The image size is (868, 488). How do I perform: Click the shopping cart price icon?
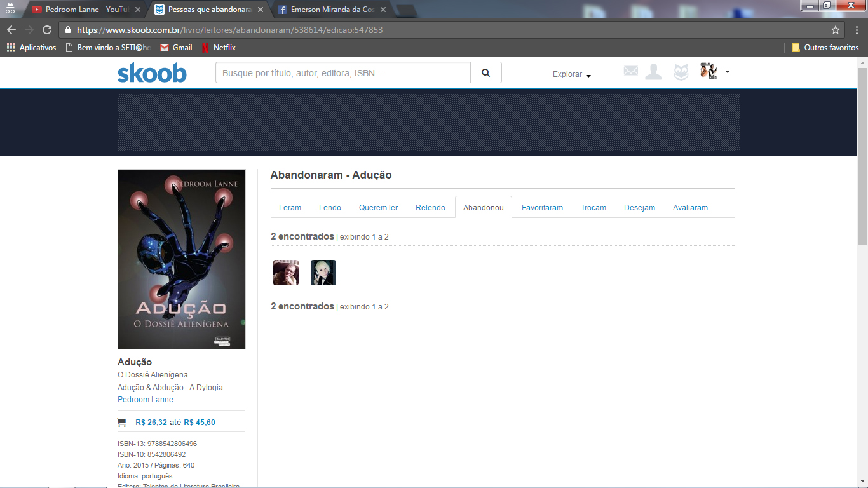[122, 423]
